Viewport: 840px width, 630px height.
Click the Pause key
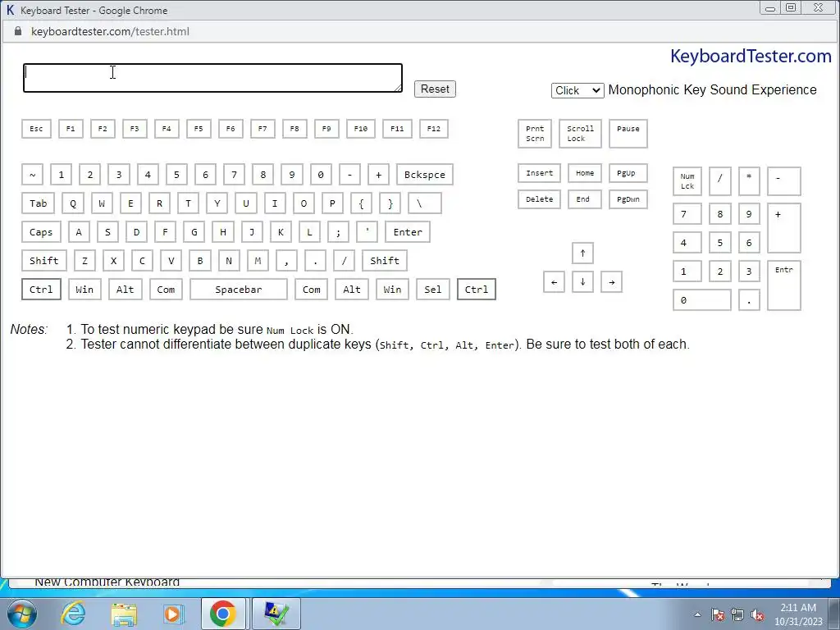(628, 134)
